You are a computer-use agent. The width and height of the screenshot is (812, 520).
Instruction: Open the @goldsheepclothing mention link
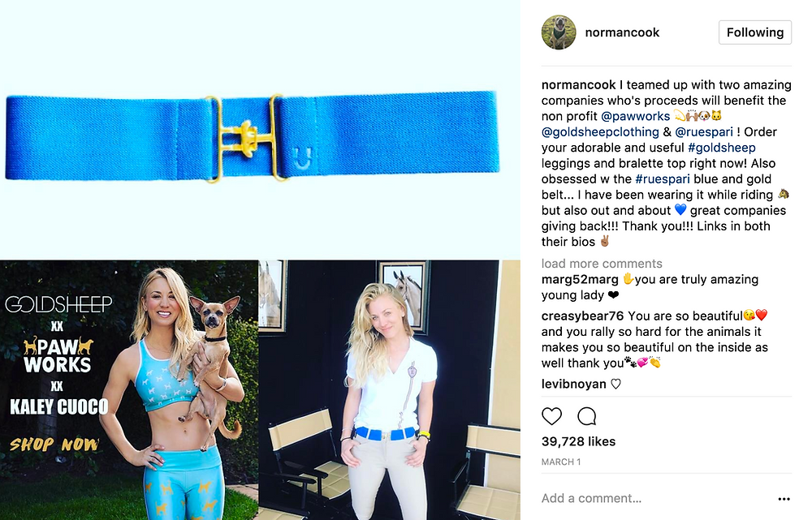click(x=600, y=132)
